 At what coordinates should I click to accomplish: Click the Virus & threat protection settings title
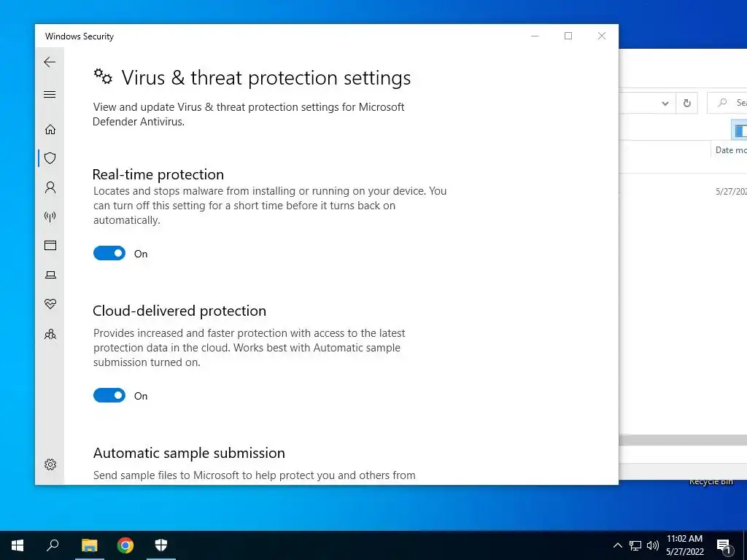point(266,77)
